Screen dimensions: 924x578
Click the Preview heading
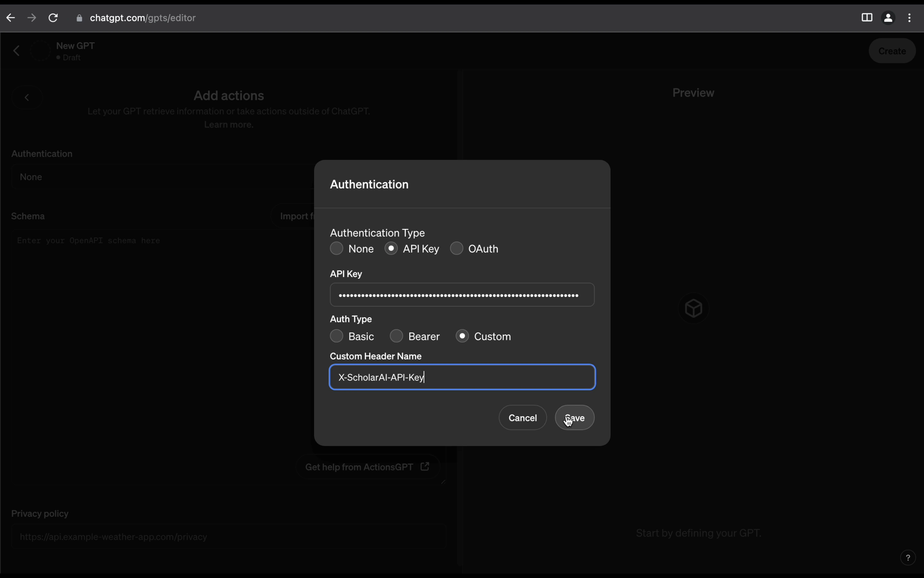(x=693, y=93)
